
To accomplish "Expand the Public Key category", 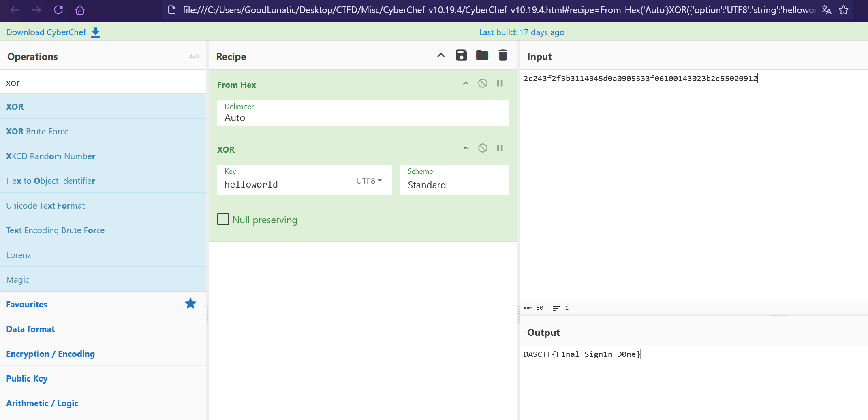I will [x=103, y=378].
